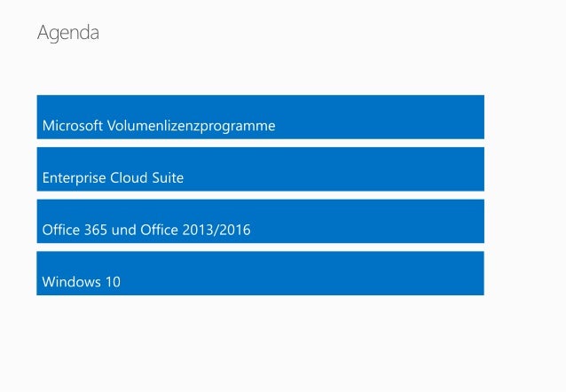Select the Office 365 und Office 2013/2016 bar
This screenshot has width=566, height=392.
pyautogui.click(x=260, y=221)
